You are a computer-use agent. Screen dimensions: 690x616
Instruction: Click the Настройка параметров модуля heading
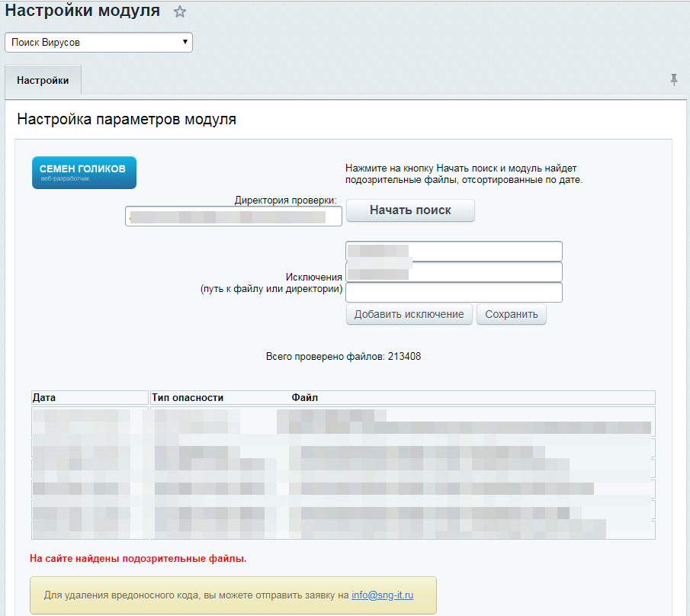[x=127, y=120]
